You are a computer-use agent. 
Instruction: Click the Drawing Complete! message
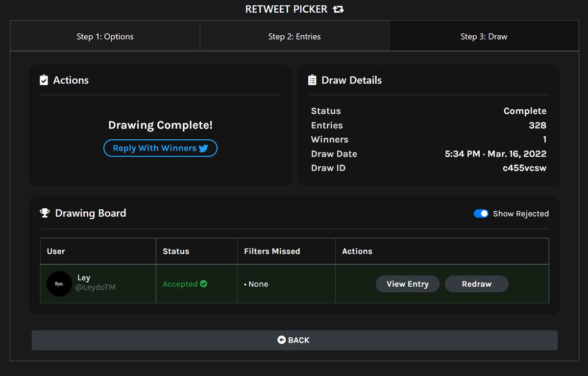(160, 125)
